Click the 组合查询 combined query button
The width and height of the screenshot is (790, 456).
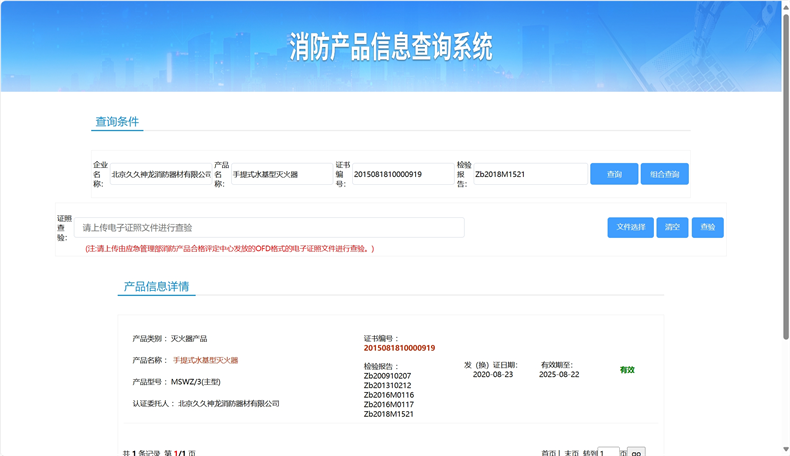coord(664,174)
